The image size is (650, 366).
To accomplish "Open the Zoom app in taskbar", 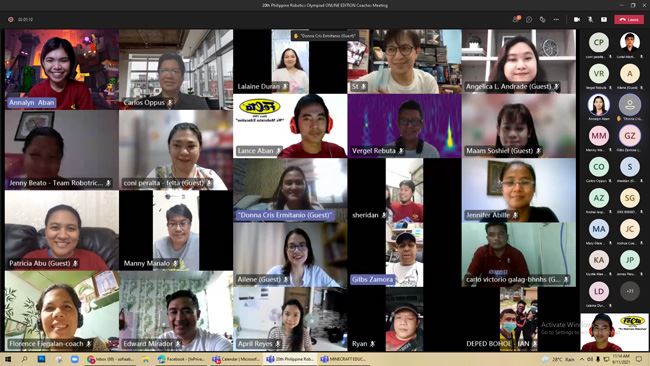I will tap(75, 359).
